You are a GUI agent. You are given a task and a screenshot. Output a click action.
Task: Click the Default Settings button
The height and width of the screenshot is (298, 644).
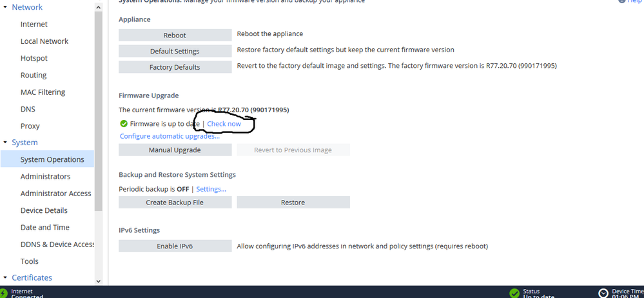(175, 51)
